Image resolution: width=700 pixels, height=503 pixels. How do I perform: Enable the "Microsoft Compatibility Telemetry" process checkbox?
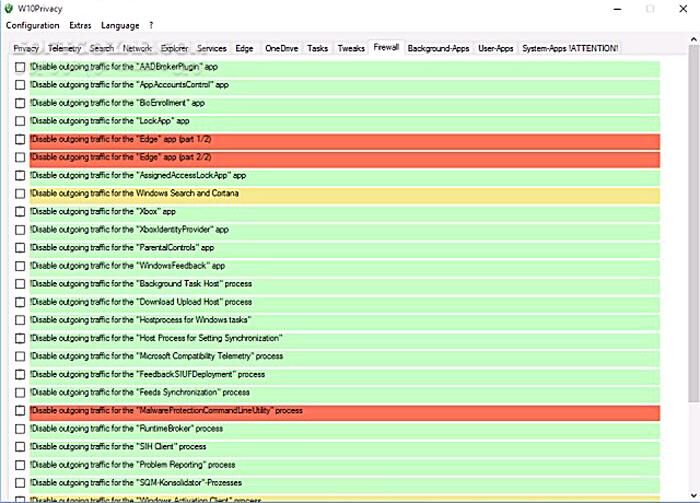(x=20, y=356)
